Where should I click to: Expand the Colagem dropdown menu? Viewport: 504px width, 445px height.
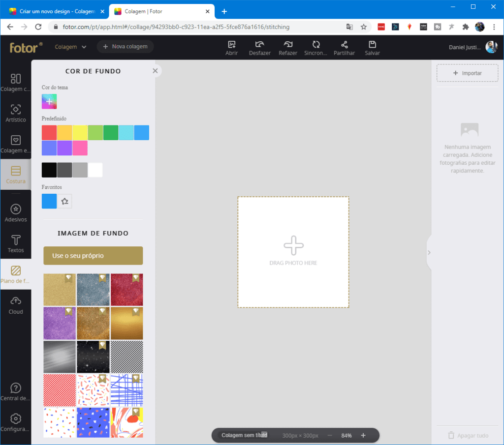pos(70,47)
